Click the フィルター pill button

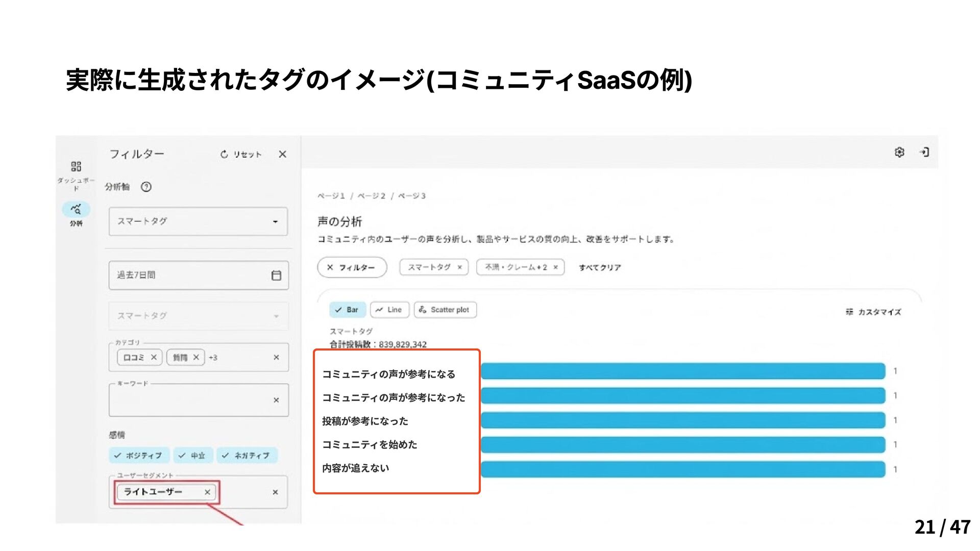(352, 267)
